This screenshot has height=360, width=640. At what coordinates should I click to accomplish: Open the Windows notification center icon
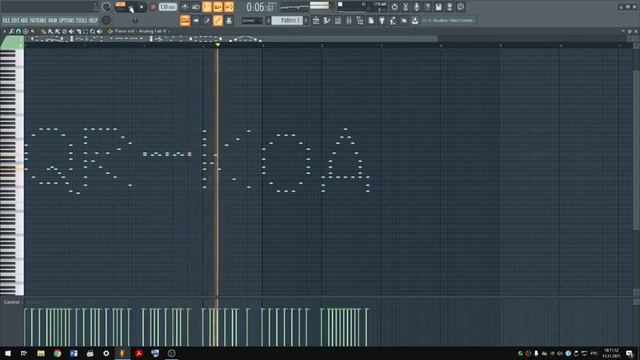point(630,353)
